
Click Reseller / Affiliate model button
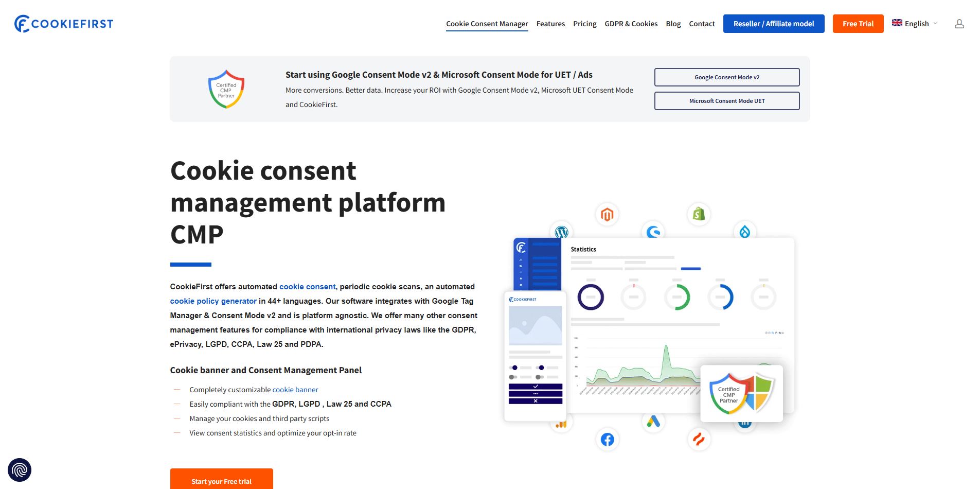[774, 24]
